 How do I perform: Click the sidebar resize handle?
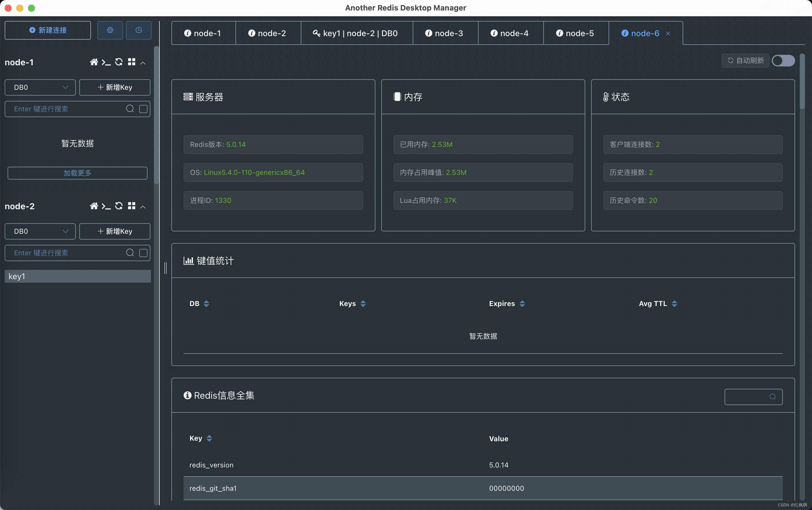click(166, 268)
